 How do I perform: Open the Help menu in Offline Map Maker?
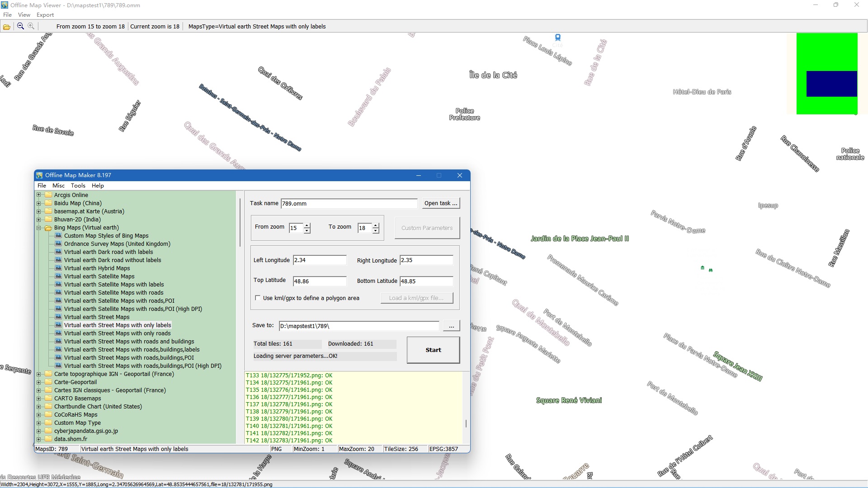coord(98,185)
